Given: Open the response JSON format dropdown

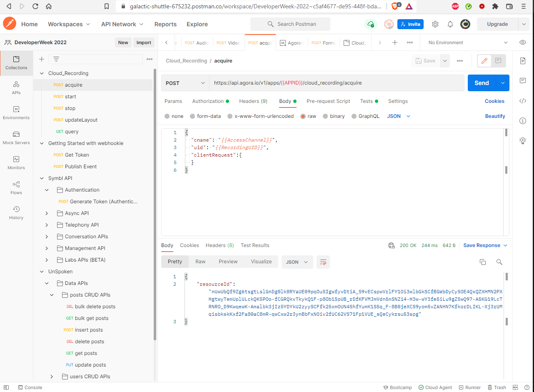Looking at the screenshot, I should (297, 262).
